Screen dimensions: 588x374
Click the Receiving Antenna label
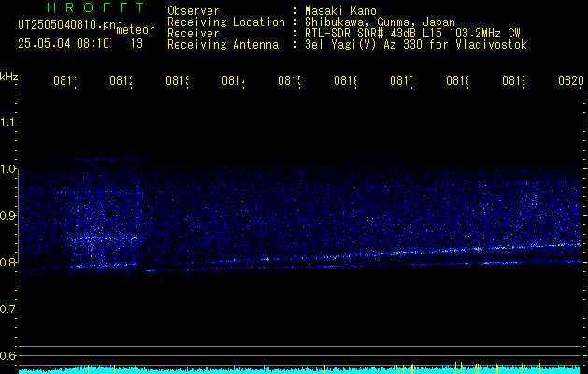(222, 45)
